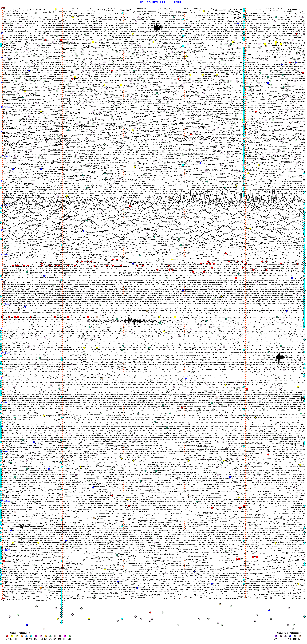Image resolution: width=307 pixels, height=644 pixels.
Task: Select the RY non-volcanic legend marker
Action: click(x=286, y=636)
